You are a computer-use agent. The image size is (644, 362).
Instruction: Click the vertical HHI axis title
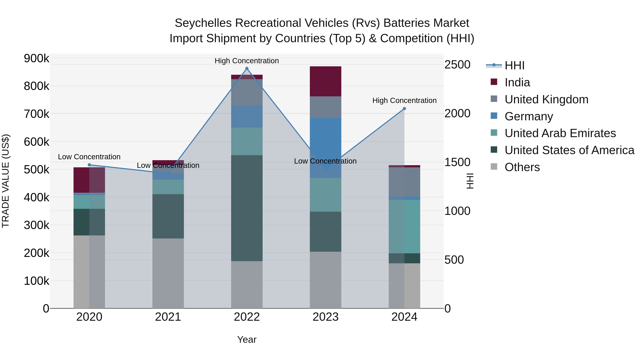(470, 181)
